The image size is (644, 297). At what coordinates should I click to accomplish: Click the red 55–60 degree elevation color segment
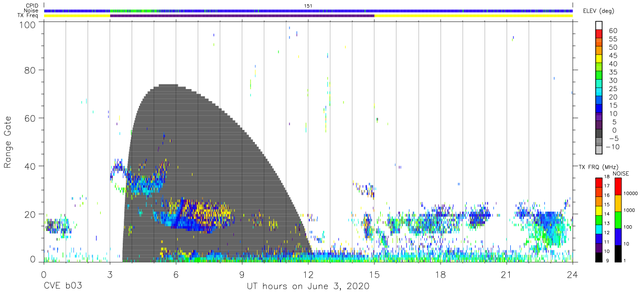[599, 35]
